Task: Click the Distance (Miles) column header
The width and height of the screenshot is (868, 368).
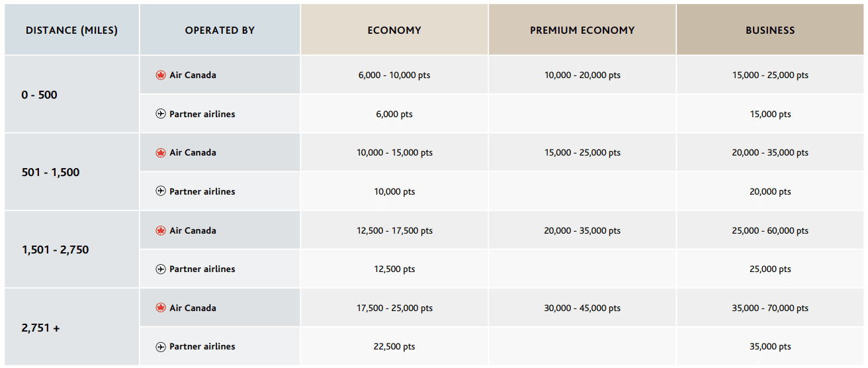Action: (71, 30)
